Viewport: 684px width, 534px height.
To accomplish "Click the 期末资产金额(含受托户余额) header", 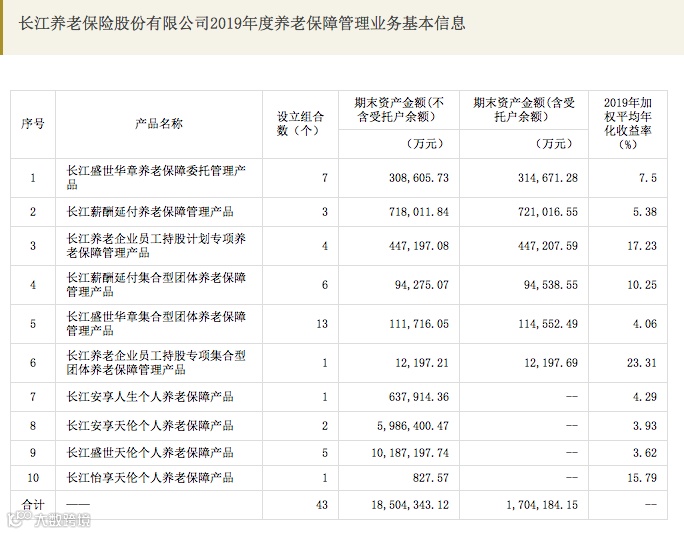I will tap(524, 110).
